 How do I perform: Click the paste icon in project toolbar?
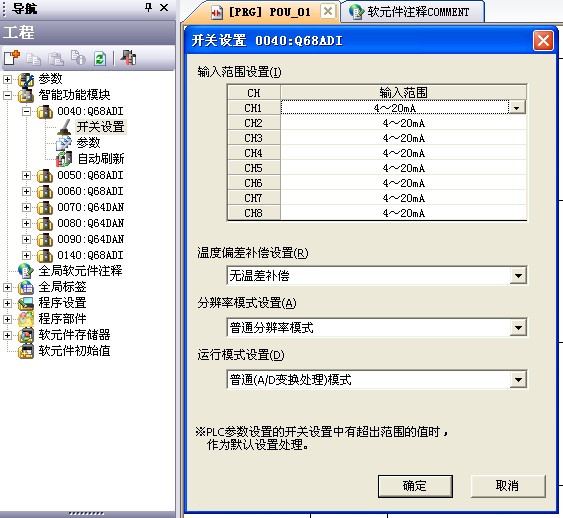(x=56, y=59)
